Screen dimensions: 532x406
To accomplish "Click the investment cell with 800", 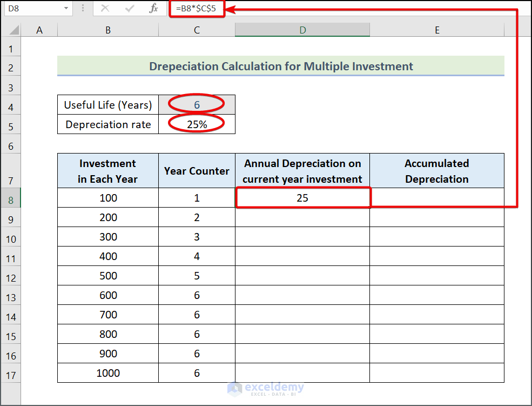I will click(108, 334).
